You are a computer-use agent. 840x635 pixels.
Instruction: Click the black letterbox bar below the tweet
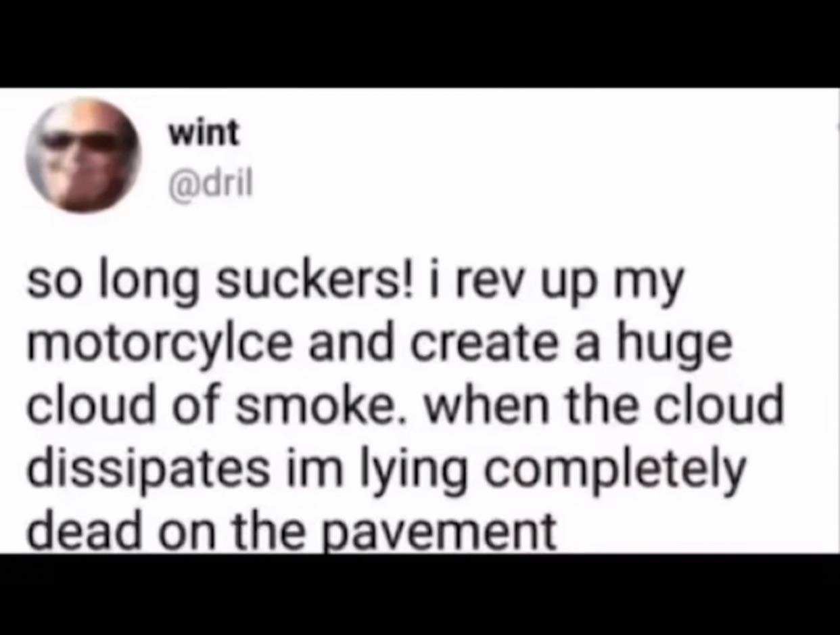coord(420,594)
